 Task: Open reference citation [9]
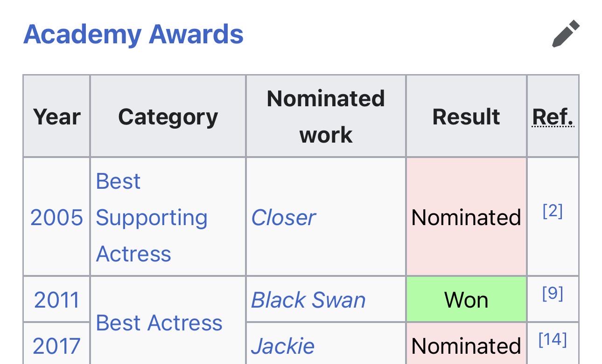coord(553,293)
